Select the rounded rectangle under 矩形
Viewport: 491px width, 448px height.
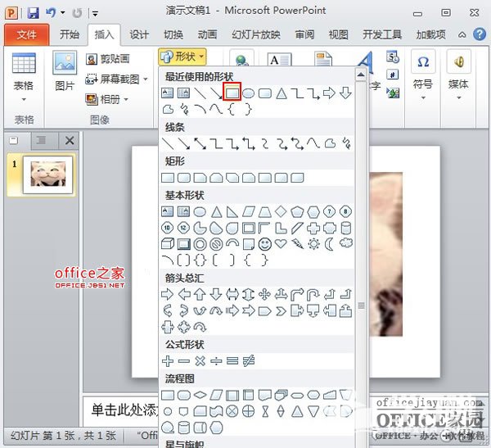click(x=184, y=178)
